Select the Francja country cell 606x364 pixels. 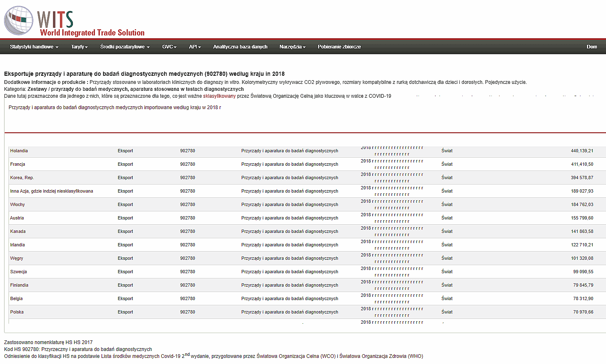coord(18,164)
